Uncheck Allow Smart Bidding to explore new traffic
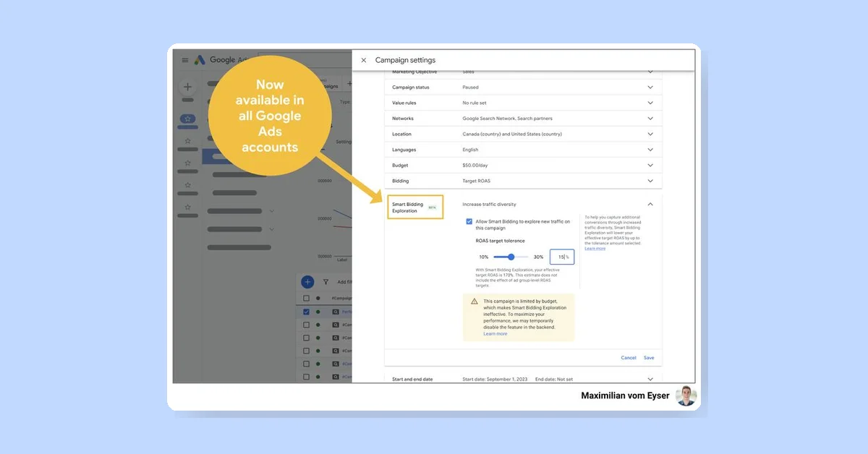This screenshot has width=868, height=454. pyautogui.click(x=469, y=221)
